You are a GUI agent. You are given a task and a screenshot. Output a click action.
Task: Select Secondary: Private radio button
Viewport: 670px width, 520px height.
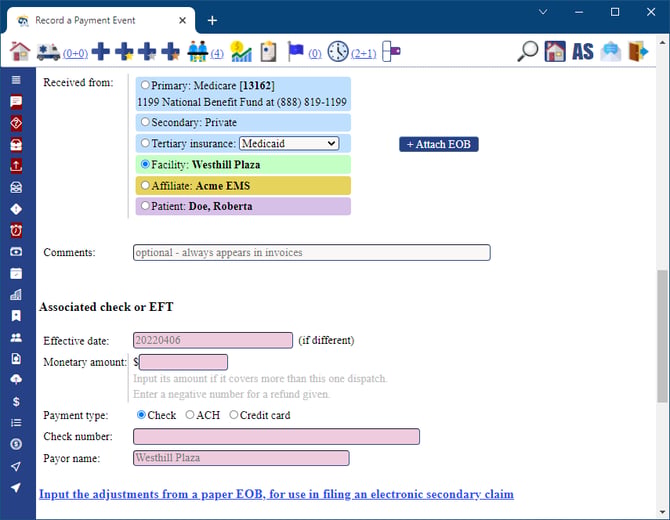pyautogui.click(x=145, y=122)
